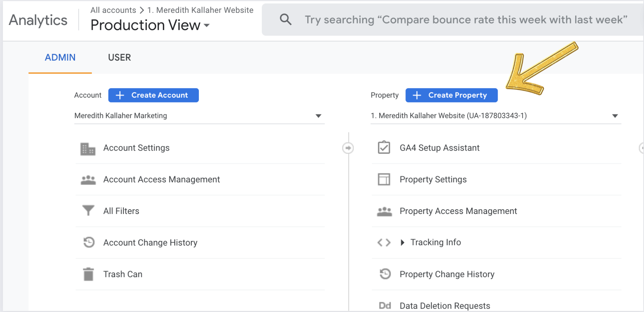Click the search magnifier icon
Viewport: 644px width, 312px height.
(286, 19)
